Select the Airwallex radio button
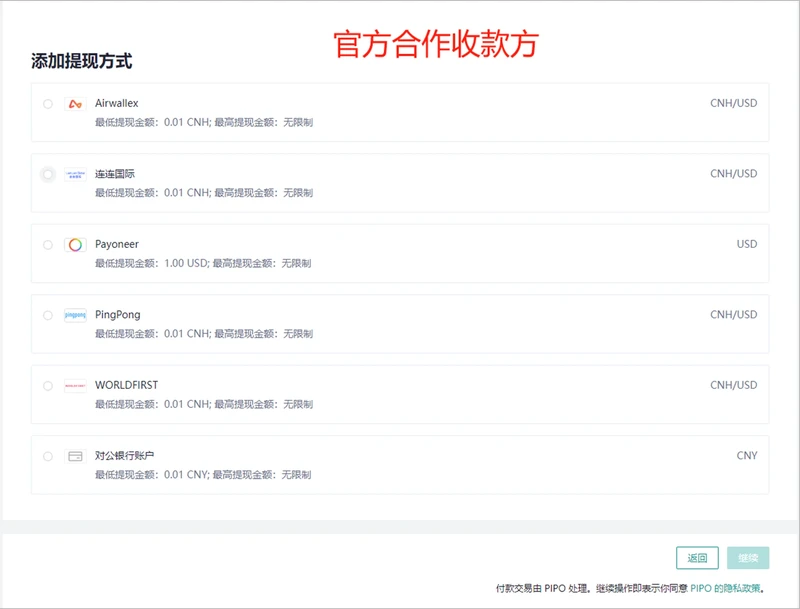The height and width of the screenshot is (609, 800). point(48,104)
